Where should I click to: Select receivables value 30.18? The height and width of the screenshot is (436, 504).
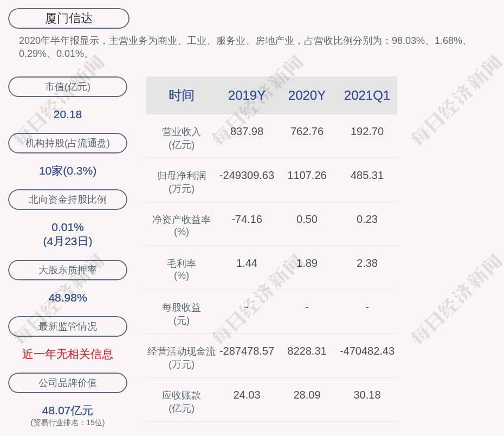(x=367, y=395)
